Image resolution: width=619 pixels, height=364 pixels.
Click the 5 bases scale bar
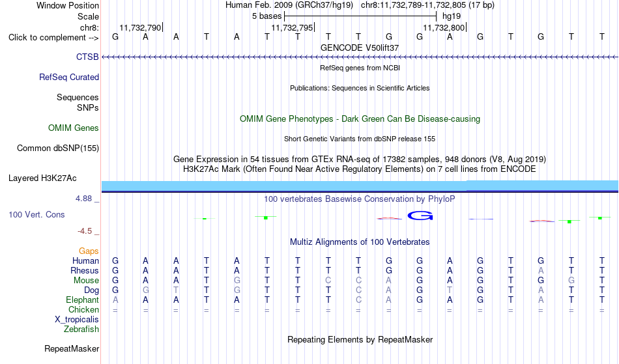tap(360, 16)
